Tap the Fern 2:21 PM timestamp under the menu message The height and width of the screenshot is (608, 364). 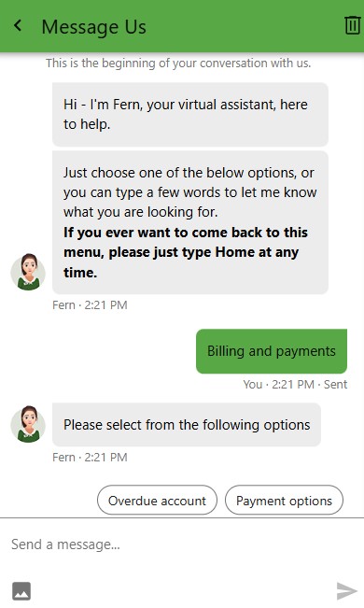tap(90, 304)
